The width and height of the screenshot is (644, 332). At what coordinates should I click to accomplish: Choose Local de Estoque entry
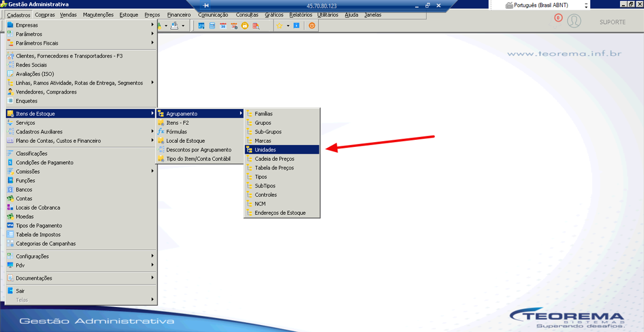coord(200,140)
